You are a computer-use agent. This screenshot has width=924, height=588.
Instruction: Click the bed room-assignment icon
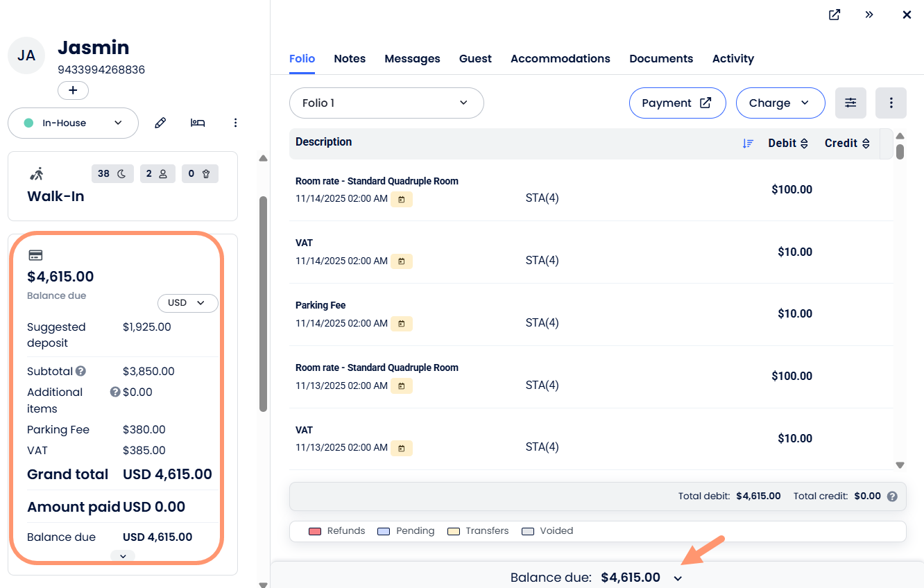click(x=198, y=123)
